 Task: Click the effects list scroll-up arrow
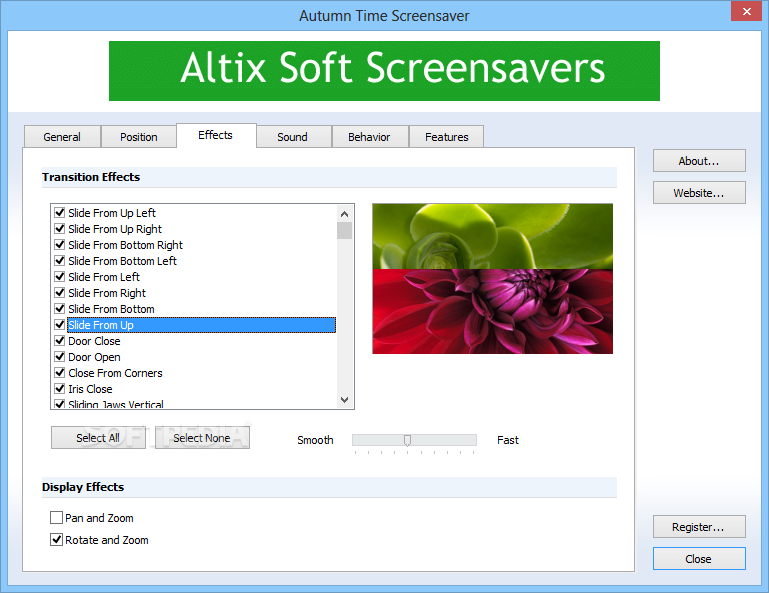tap(344, 214)
